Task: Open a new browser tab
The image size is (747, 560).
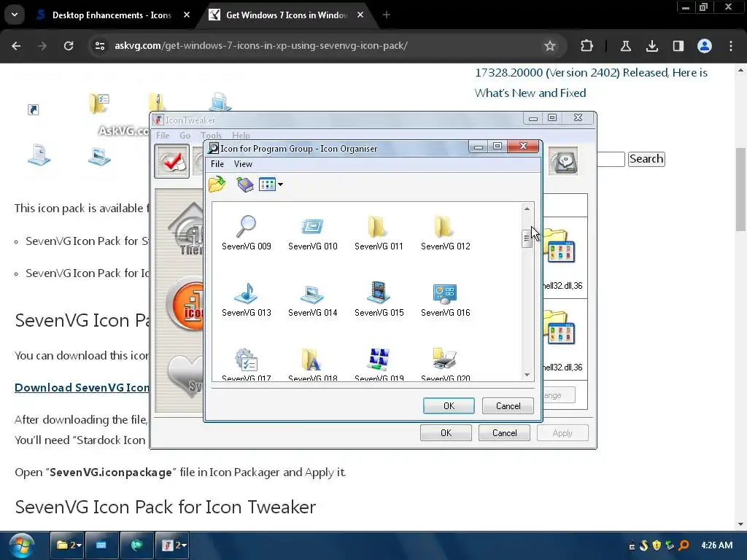Action: coord(387,15)
